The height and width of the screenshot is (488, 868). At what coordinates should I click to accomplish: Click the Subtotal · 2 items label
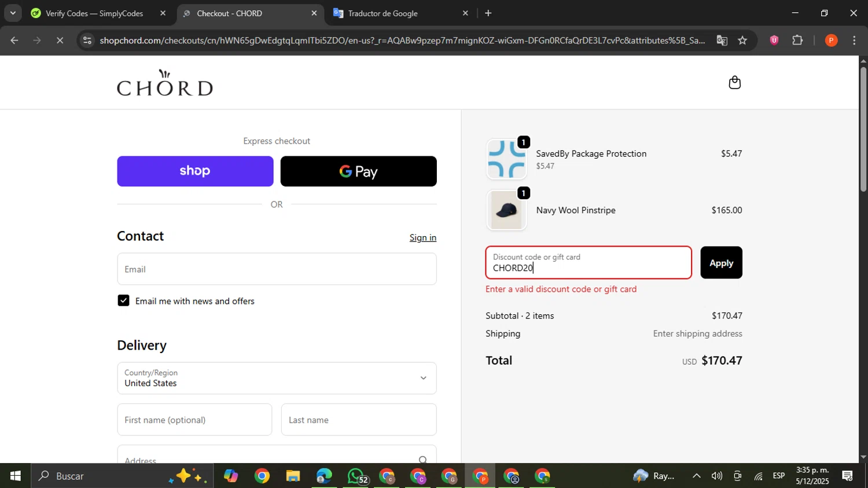520,315
